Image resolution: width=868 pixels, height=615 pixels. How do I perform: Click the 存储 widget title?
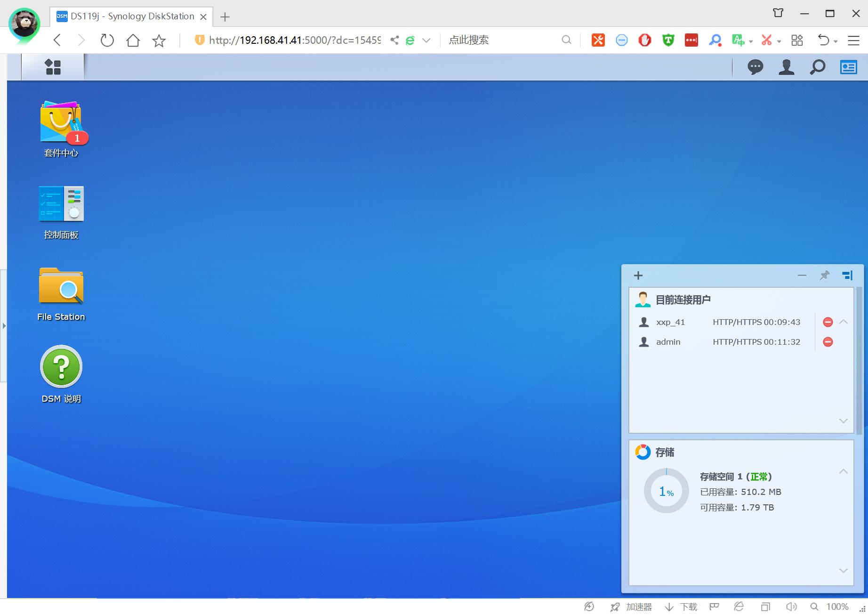(665, 453)
